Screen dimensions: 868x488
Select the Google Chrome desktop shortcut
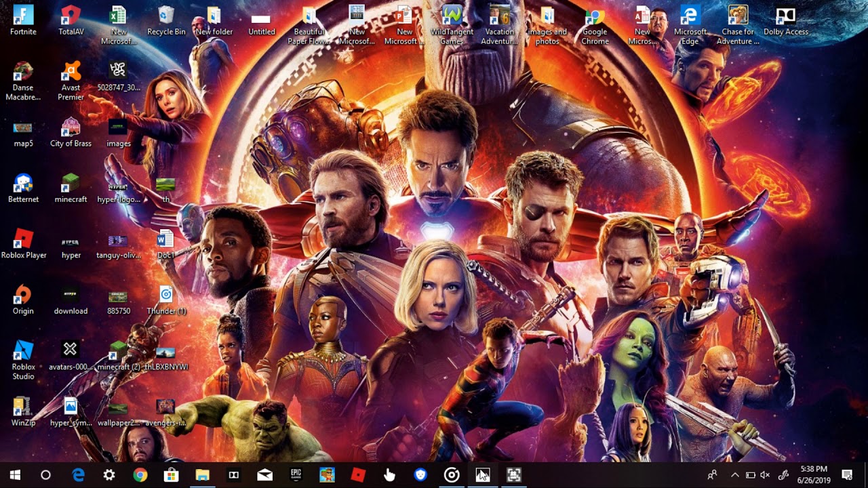pos(595,25)
